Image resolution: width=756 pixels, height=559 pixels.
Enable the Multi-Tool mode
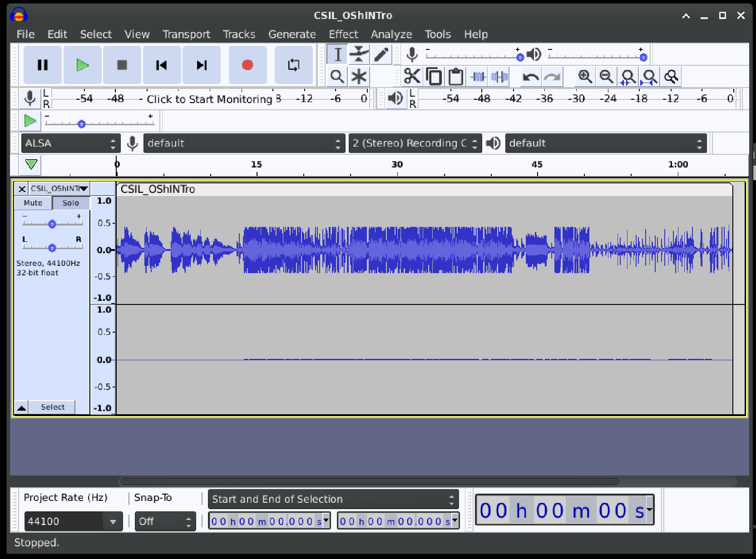click(x=359, y=76)
